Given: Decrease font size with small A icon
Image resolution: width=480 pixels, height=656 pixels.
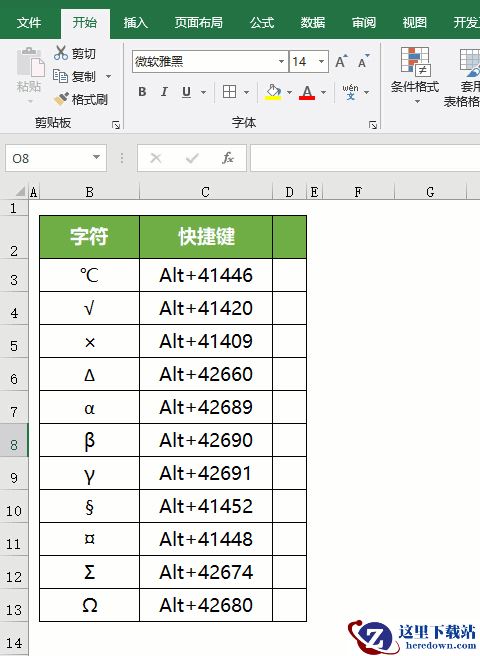Looking at the screenshot, I should (x=364, y=62).
